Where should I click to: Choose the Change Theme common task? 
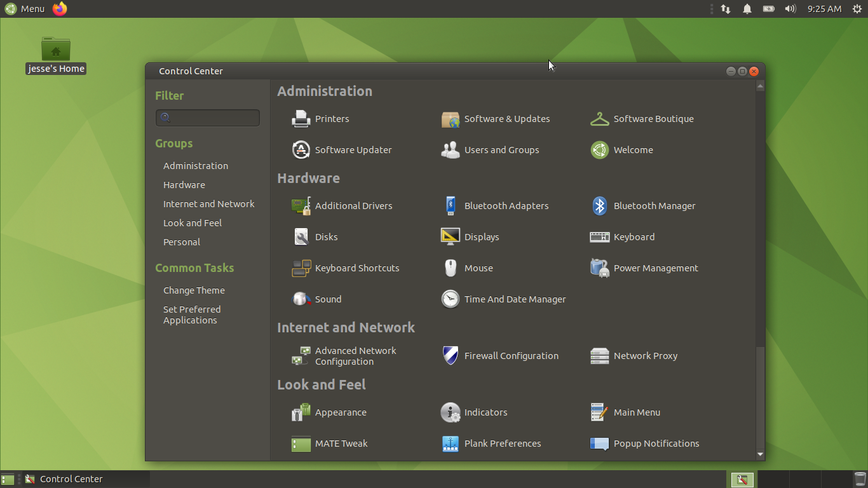[x=194, y=290]
